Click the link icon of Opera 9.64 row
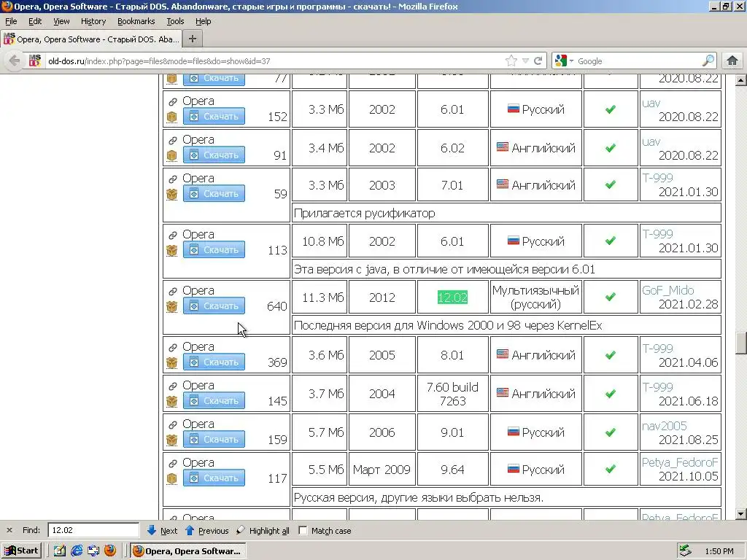Viewport: 747px width, 560px height. (172, 463)
